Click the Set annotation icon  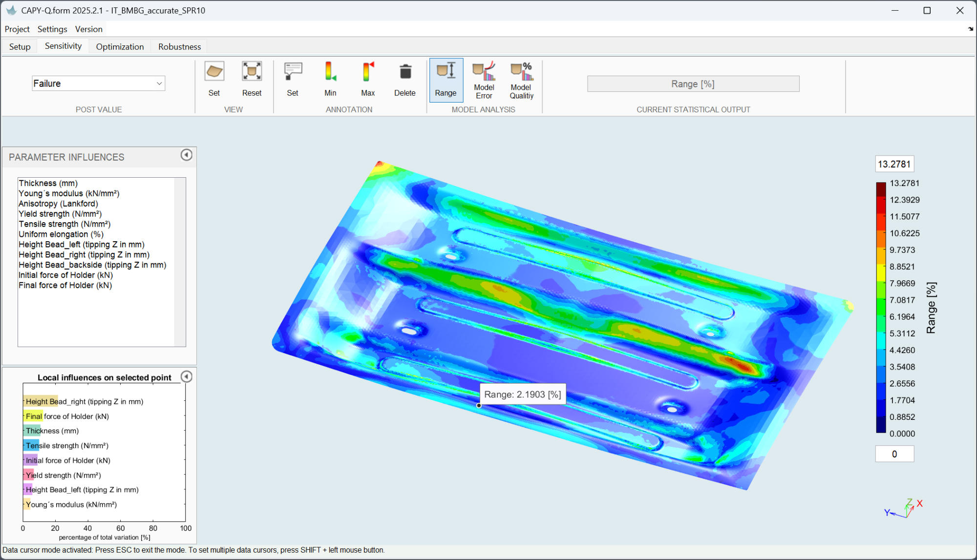tap(293, 72)
